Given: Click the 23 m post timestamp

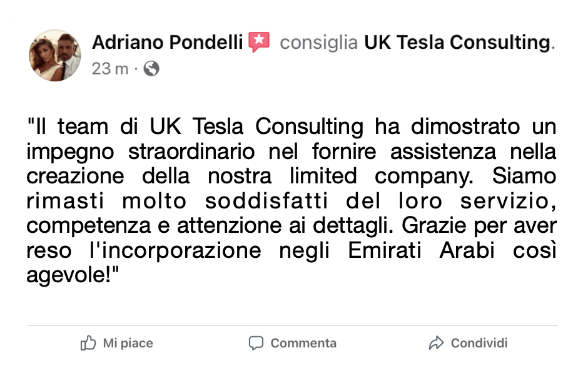Looking at the screenshot, I should pos(110,69).
